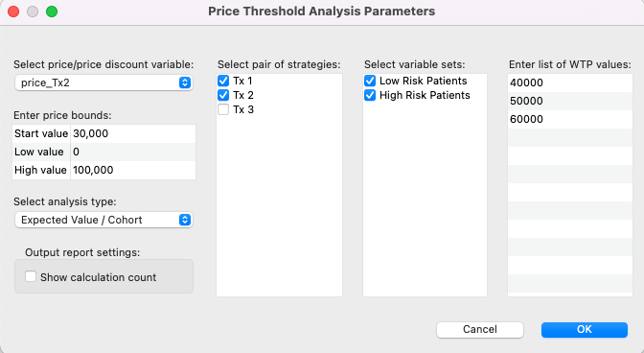644x353 pixels.
Task: Enable Show calculation count option
Action: pyautogui.click(x=31, y=276)
